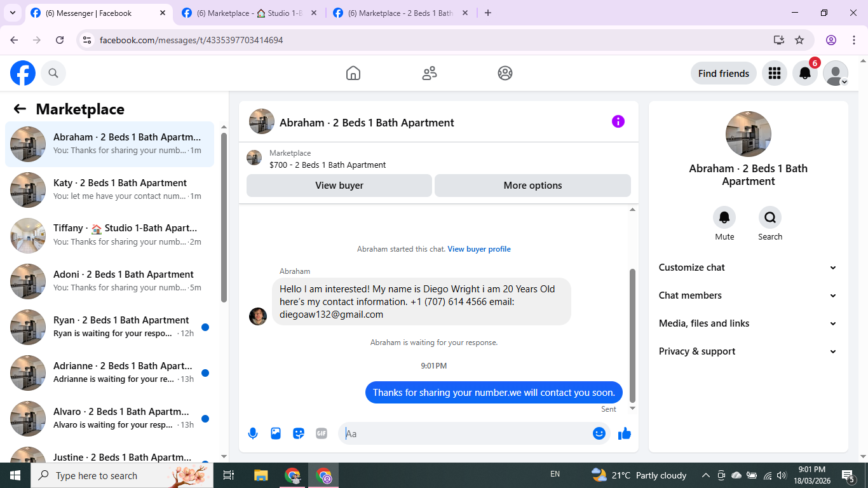Bookmark this page with the star icon
The width and height of the screenshot is (868, 488).
pyautogui.click(x=799, y=40)
